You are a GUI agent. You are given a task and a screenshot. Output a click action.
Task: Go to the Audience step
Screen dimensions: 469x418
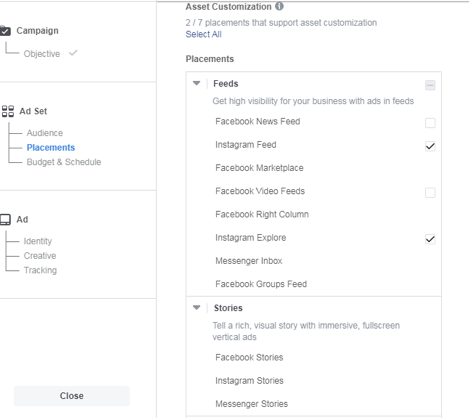pos(45,133)
